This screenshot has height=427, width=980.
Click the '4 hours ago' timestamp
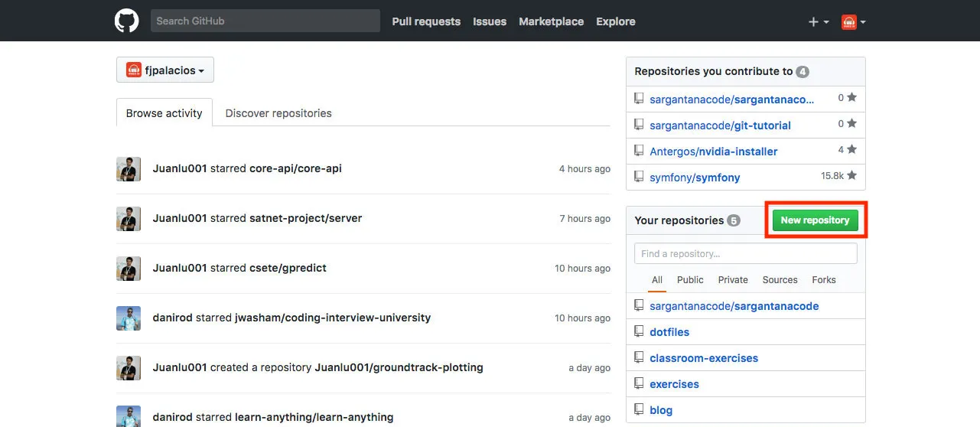click(x=584, y=169)
